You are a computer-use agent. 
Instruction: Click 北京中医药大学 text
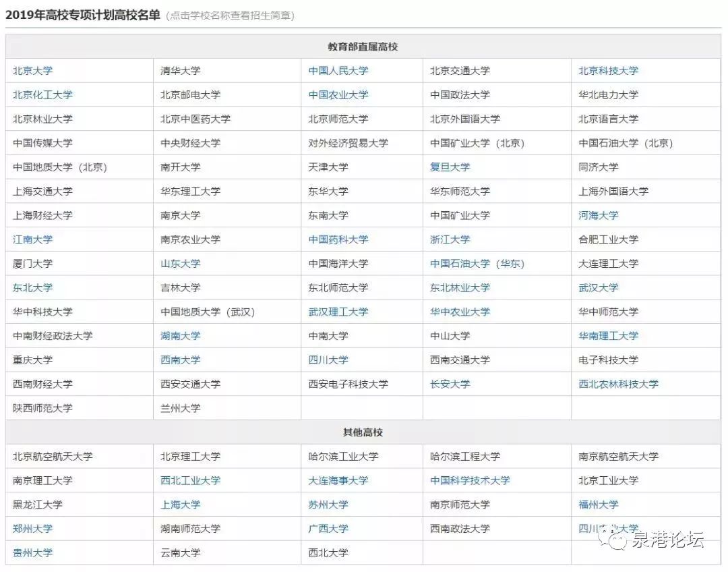click(195, 119)
